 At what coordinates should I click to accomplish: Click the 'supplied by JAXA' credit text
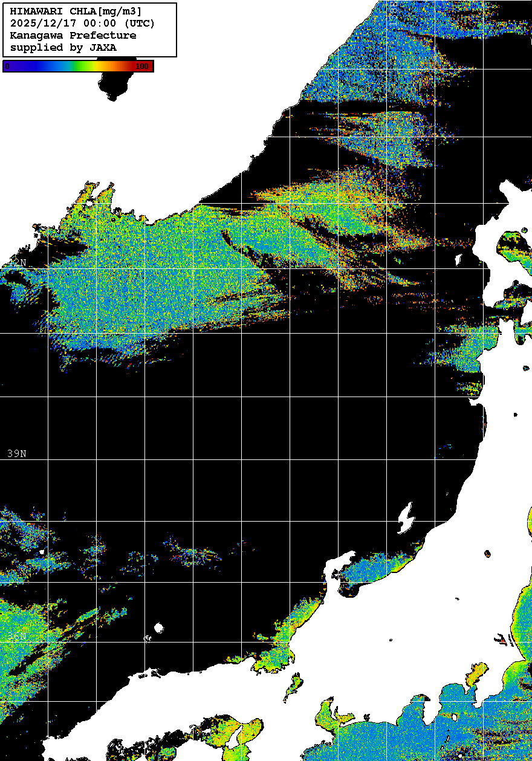pos(63,48)
